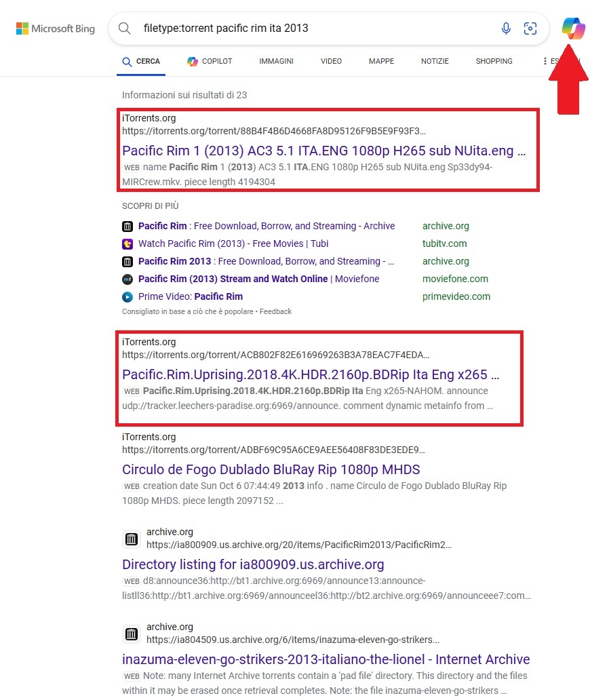Click URL ia804509.us.archive.org/6/items/inazuma-eleven-go-strikers

(x=293, y=640)
